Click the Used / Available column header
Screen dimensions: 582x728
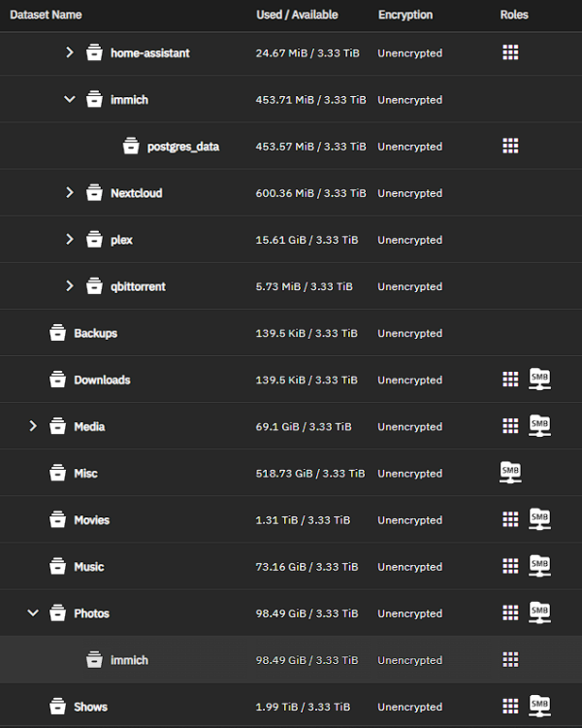tap(296, 16)
